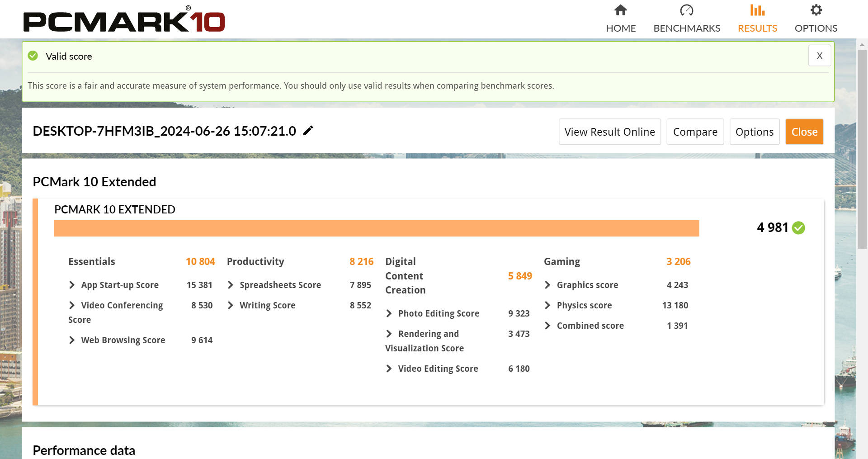
Task: Click the Digital Content Creation heading
Action: click(405, 276)
